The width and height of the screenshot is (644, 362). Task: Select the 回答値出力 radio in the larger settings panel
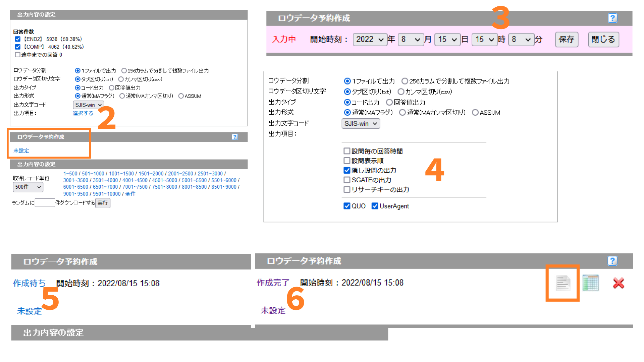[x=389, y=102]
